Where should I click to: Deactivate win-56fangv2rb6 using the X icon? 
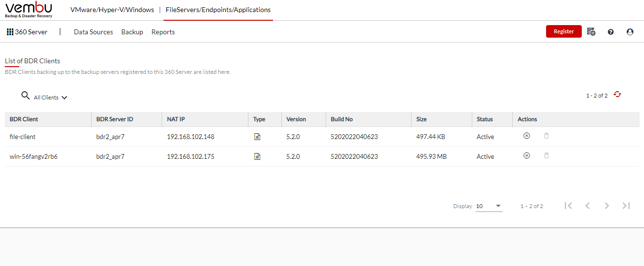click(x=527, y=156)
